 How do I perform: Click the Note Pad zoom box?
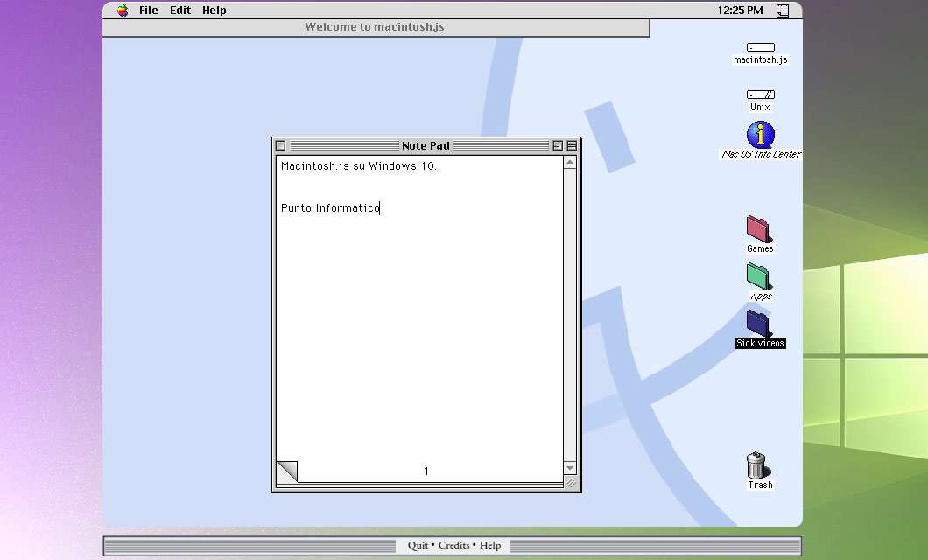[557, 145]
